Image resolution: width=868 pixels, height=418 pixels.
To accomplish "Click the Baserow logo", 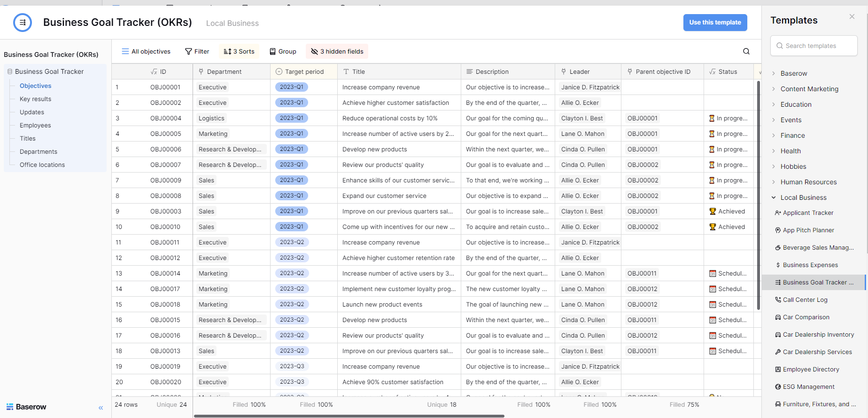I will pyautogui.click(x=26, y=407).
